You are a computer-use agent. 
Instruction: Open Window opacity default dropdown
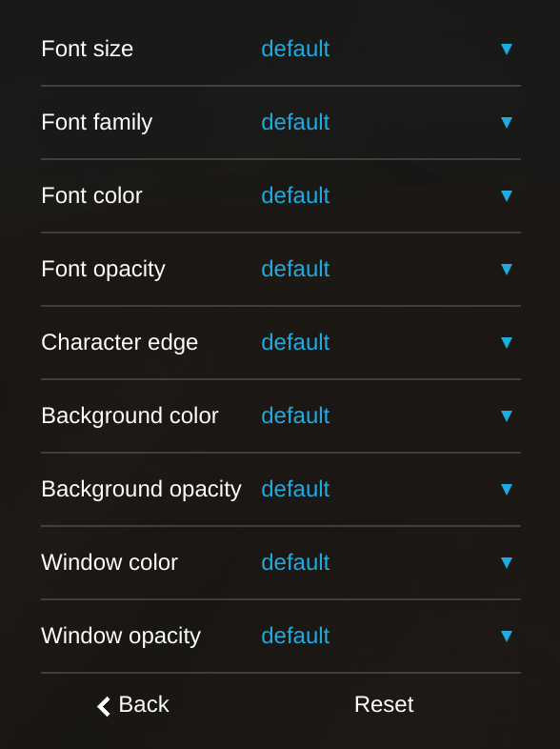coord(388,636)
